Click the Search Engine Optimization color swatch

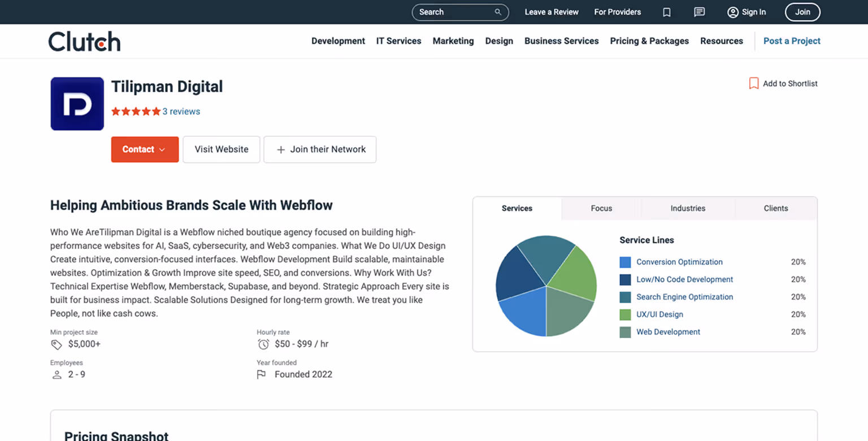click(625, 297)
